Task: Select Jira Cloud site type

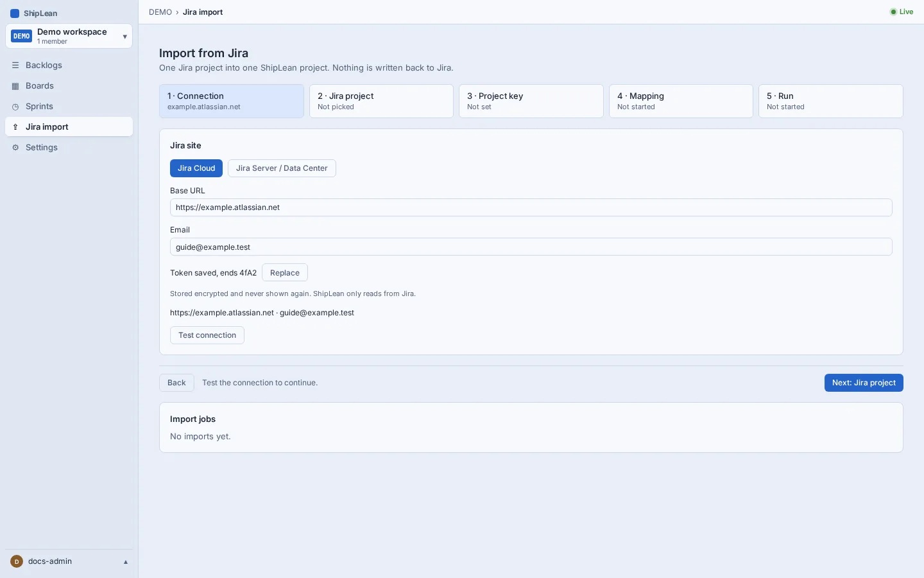Action: (196, 168)
